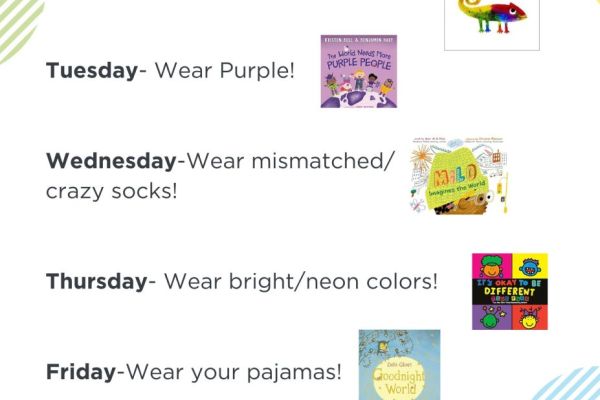600x400 pixels.
Task: Open The World Needs More Purple People cover
Action: (359, 71)
